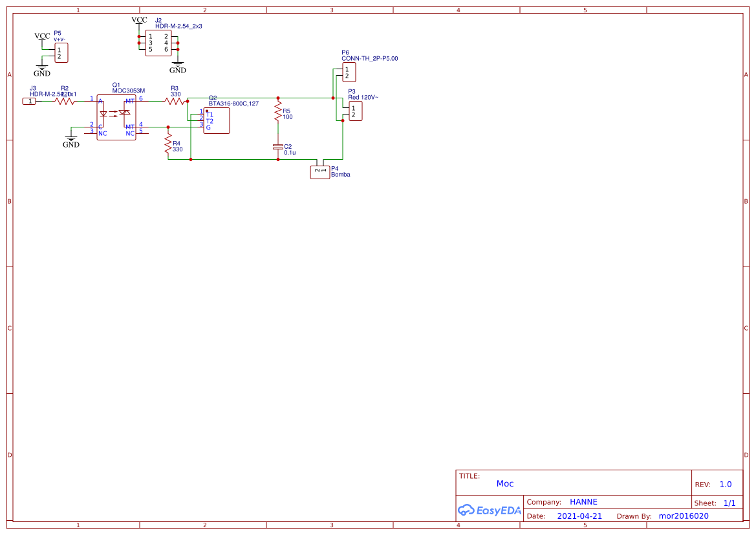Viewport: 756px width, 535px height.
Task: Click the REV 1.0 value
Action: click(x=726, y=483)
